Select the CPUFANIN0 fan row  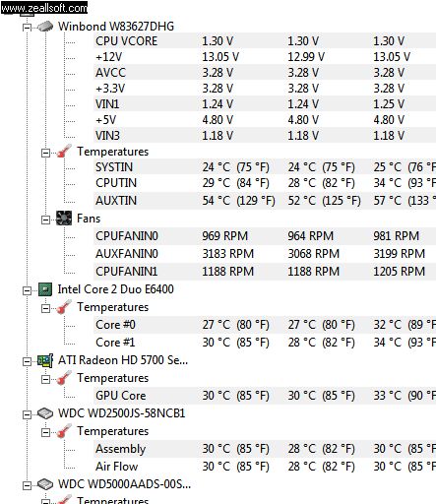[265, 236]
